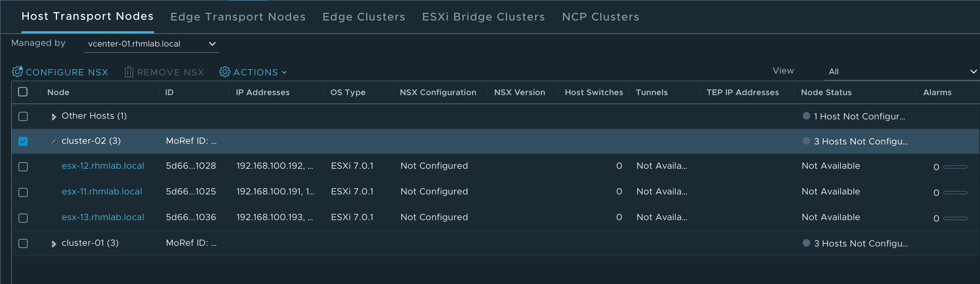Click the Configure NSX gear icon
The width and height of the screenshot is (980, 284).
coord(17,72)
